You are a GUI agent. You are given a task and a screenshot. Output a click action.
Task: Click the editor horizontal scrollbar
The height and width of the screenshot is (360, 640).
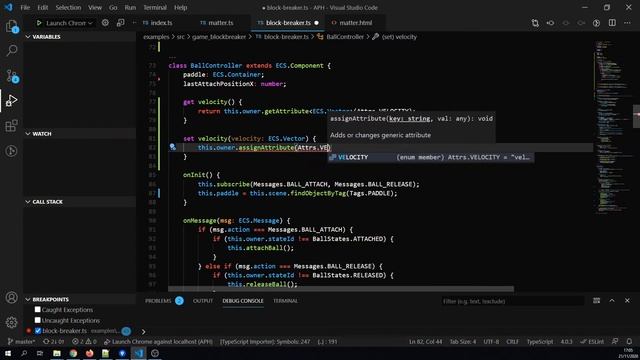coord(341,289)
